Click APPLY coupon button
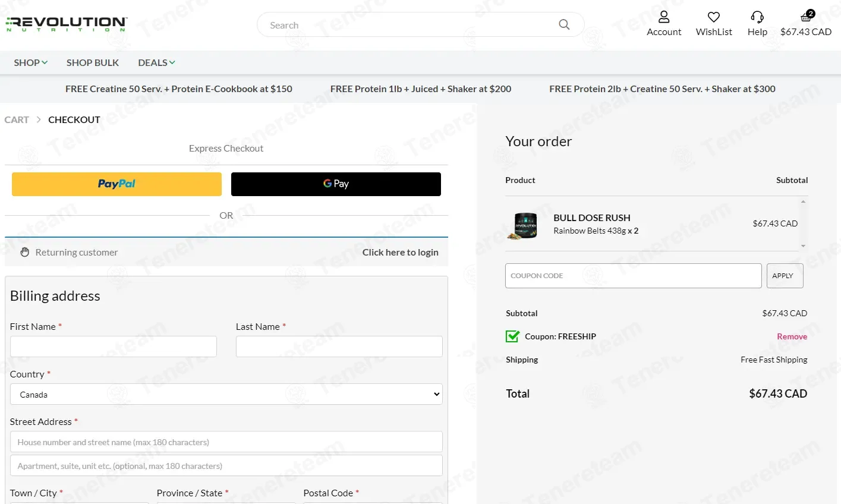 tap(785, 276)
